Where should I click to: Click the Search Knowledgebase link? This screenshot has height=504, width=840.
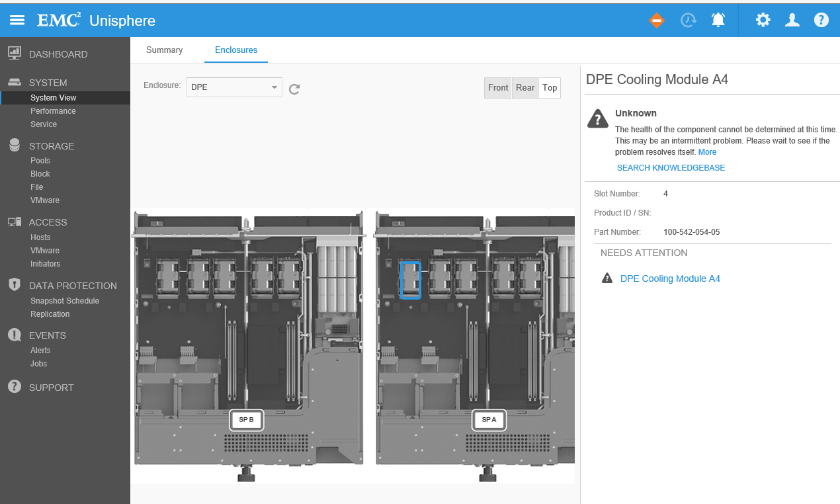coord(671,168)
